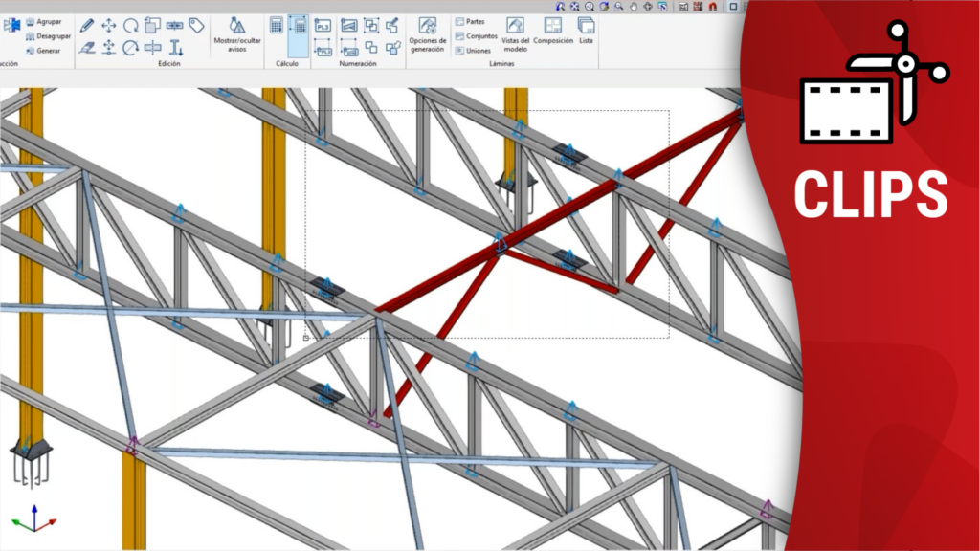980x551 pixels.
Task: Click the first calculator icon in Cálculo
Action: click(277, 26)
